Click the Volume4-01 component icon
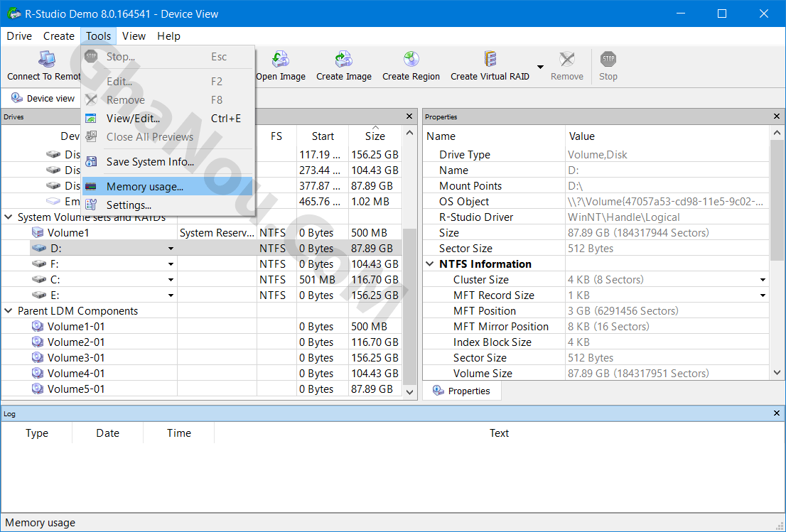The width and height of the screenshot is (786, 532). click(38, 373)
